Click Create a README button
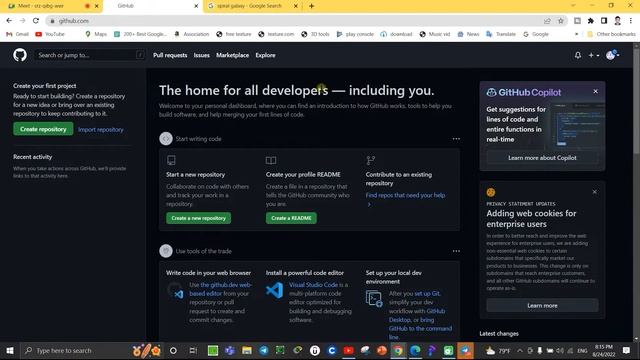Image resolution: width=640 pixels, height=360 pixels. click(291, 218)
